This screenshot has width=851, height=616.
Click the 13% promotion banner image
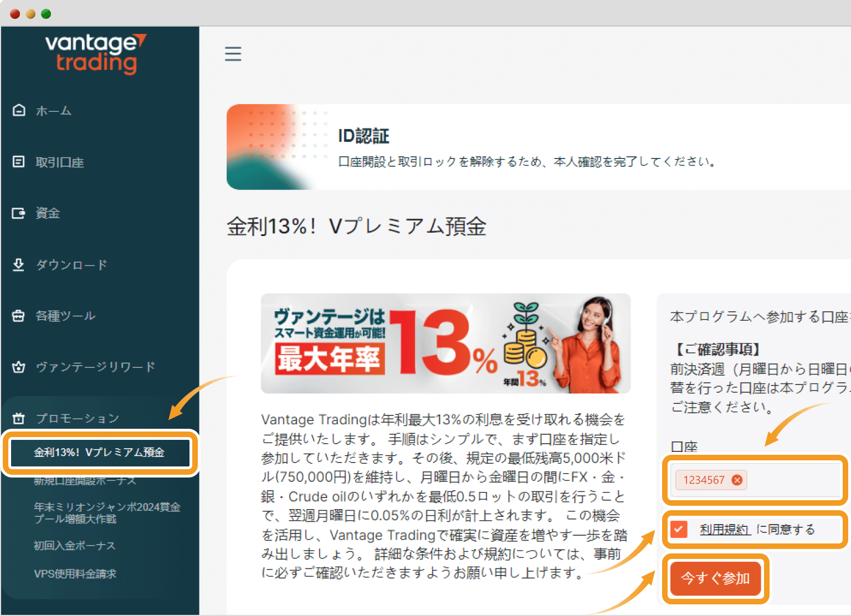click(445, 343)
